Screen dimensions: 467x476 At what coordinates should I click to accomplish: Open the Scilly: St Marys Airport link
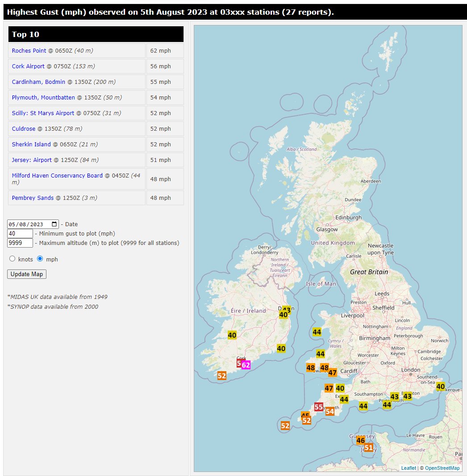[43, 113]
